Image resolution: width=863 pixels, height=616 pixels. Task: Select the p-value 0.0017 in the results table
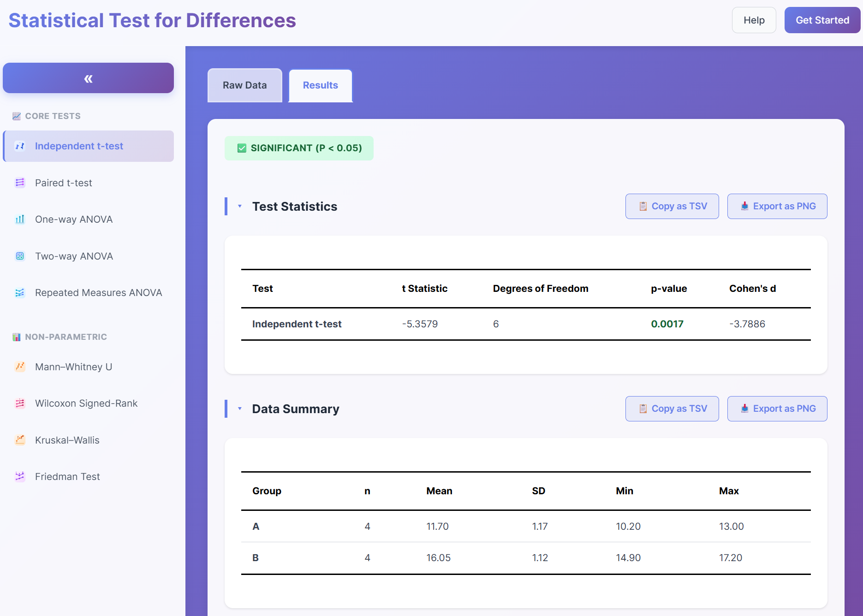[x=667, y=324]
